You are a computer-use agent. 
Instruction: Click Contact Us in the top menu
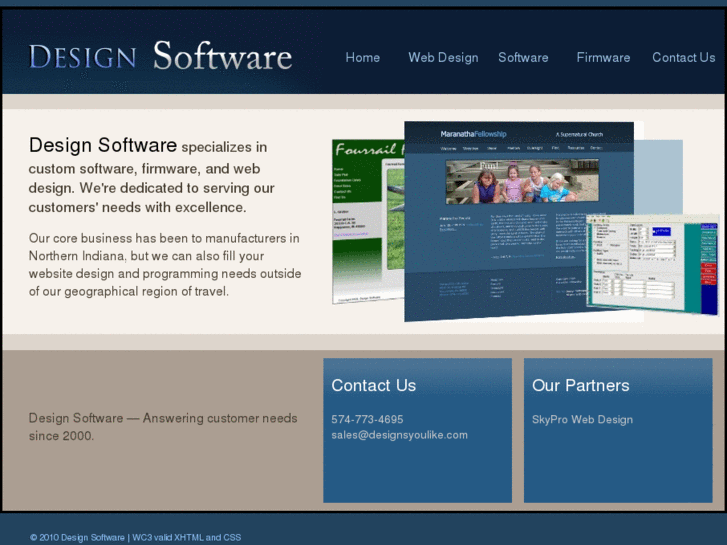tap(683, 58)
